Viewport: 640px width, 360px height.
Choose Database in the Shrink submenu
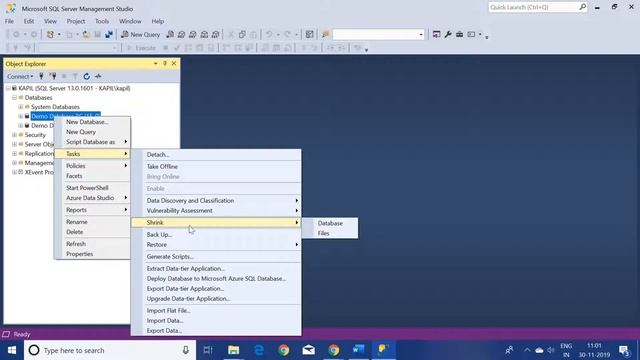coord(330,223)
